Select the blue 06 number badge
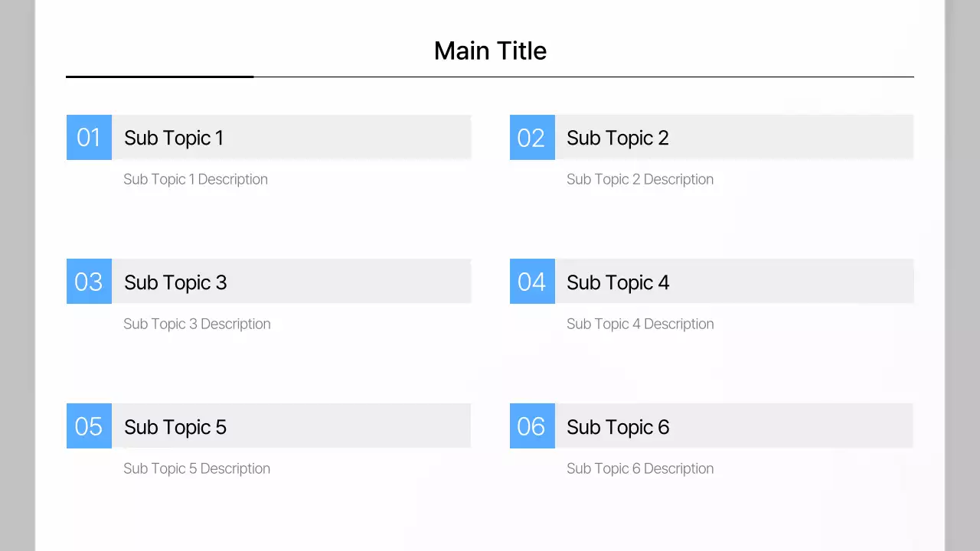The width and height of the screenshot is (980, 551). coord(532,426)
